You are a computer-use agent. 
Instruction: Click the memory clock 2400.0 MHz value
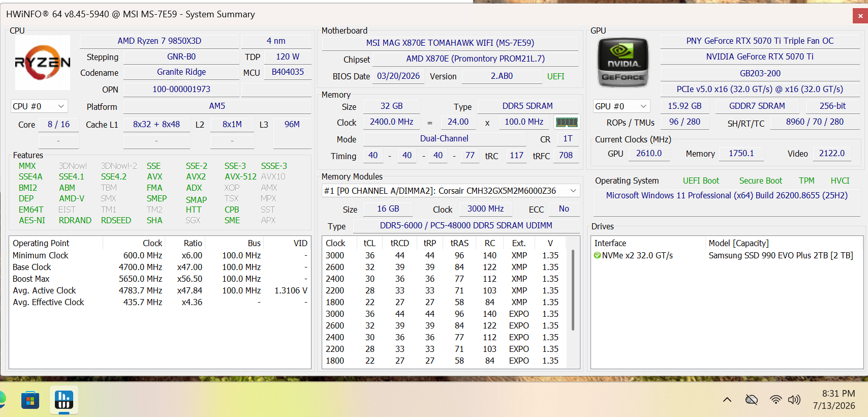(391, 122)
